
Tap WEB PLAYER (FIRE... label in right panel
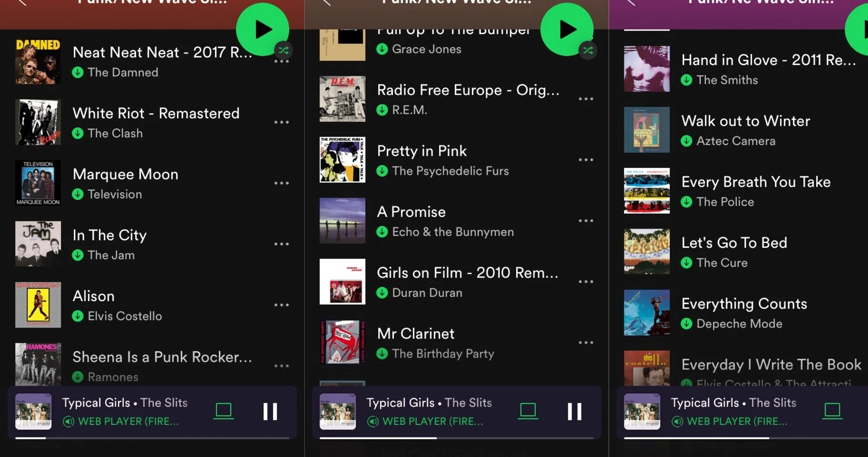tap(737, 421)
